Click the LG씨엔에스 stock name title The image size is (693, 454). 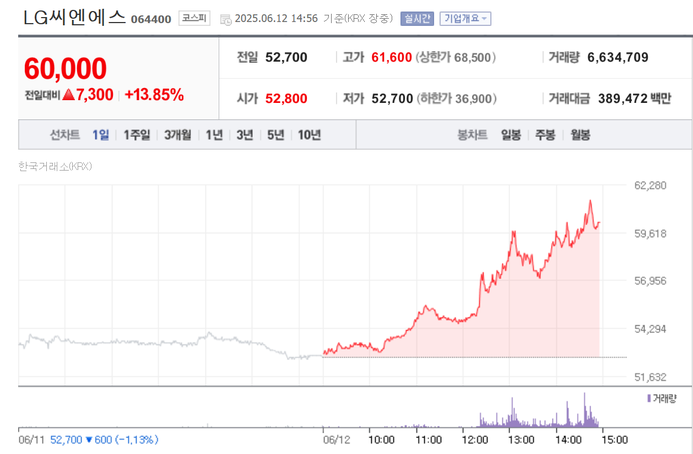pos(74,18)
